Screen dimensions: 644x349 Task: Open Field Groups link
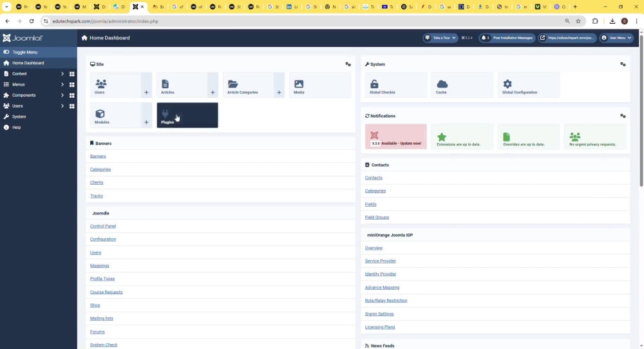click(x=377, y=217)
